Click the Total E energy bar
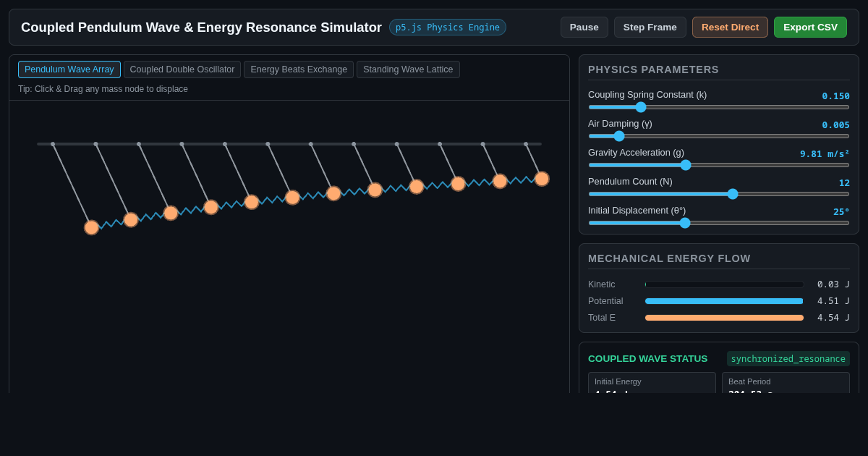This screenshot has width=868, height=456. click(x=724, y=318)
